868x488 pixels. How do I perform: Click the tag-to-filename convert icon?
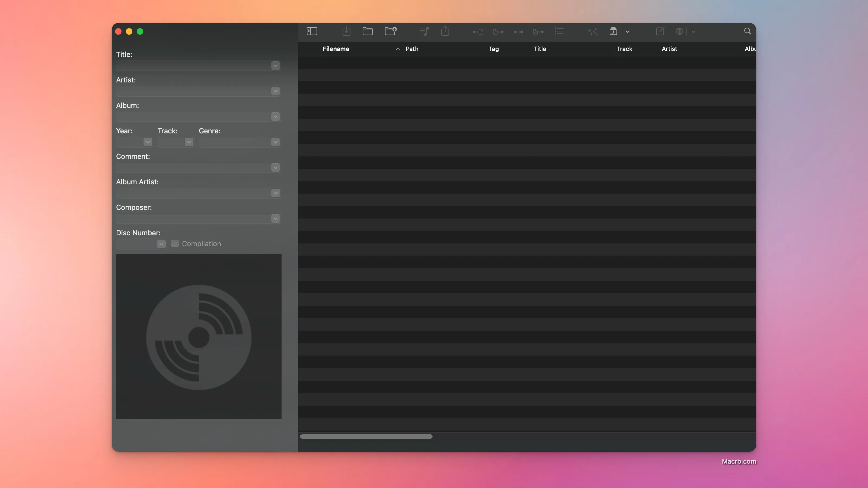pos(478,32)
